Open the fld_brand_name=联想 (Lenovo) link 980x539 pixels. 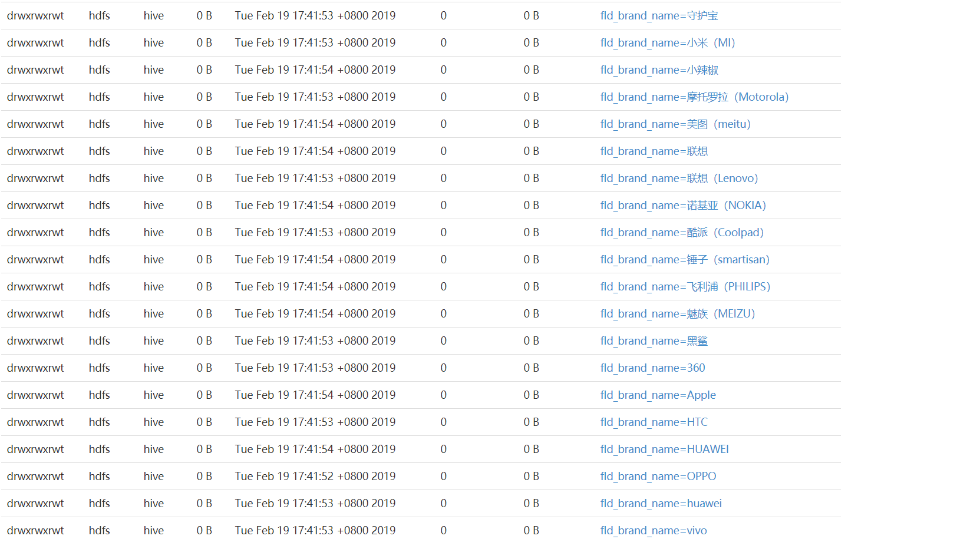click(x=679, y=178)
